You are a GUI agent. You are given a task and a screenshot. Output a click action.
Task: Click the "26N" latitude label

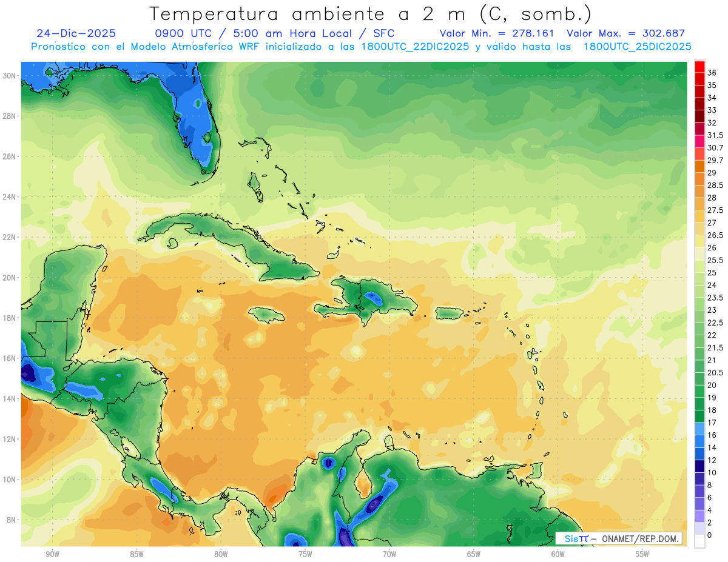click(x=10, y=156)
